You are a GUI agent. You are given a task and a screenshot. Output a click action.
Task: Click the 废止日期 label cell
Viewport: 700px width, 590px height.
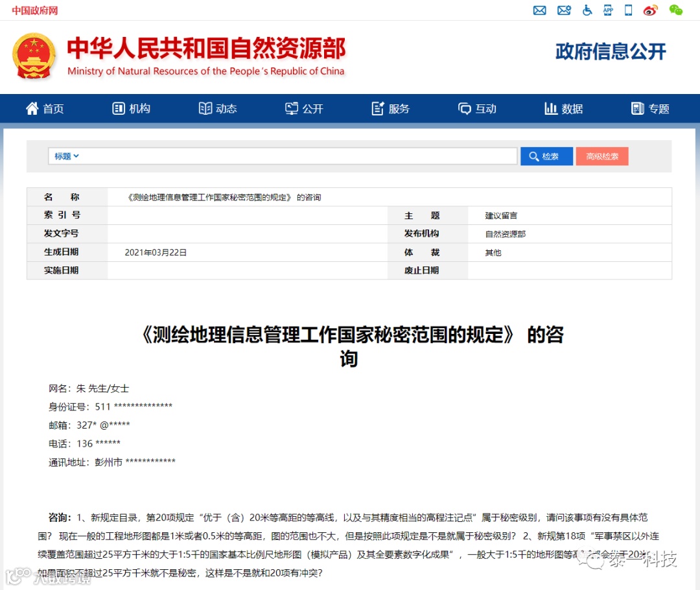(427, 270)
